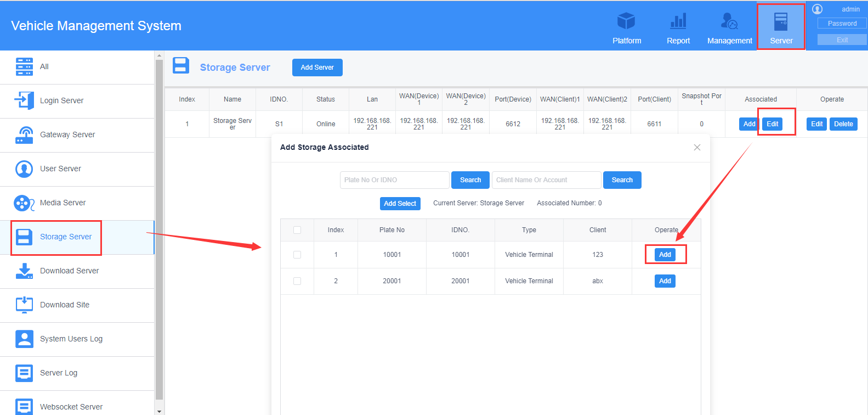868x415 pixels.
Task: Open the Platform section icon
Action: (x=626, y=21)
